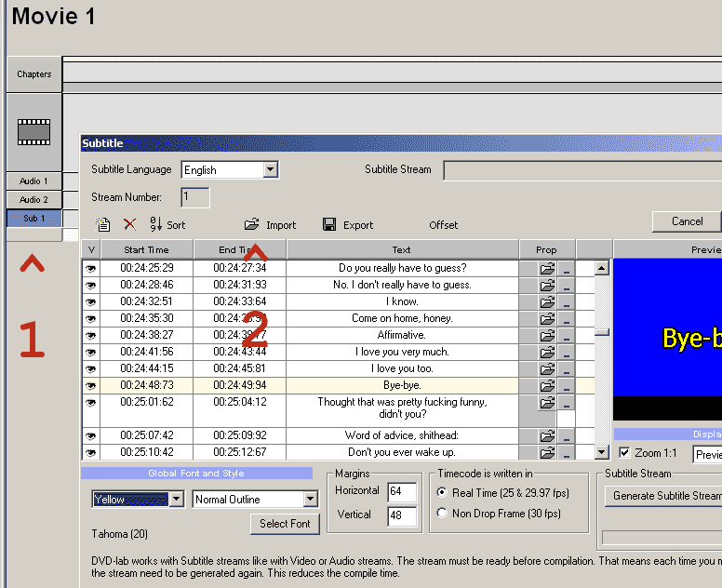
Task: Open properties folder for 'Bye-bye.' row
Action: tap(547, 386)
